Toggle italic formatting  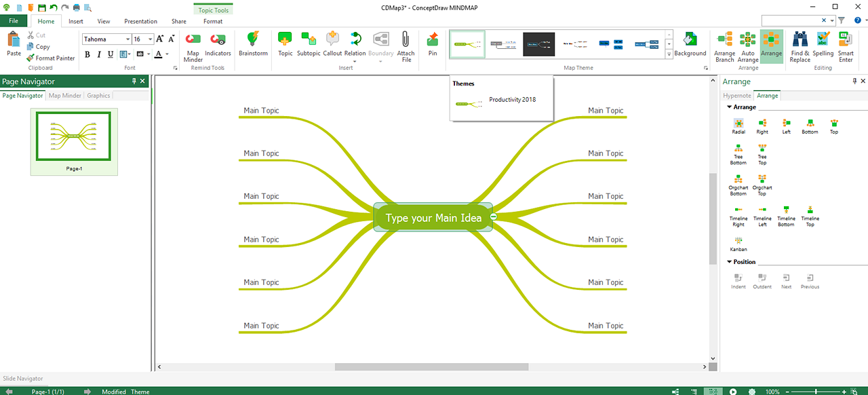98,54
